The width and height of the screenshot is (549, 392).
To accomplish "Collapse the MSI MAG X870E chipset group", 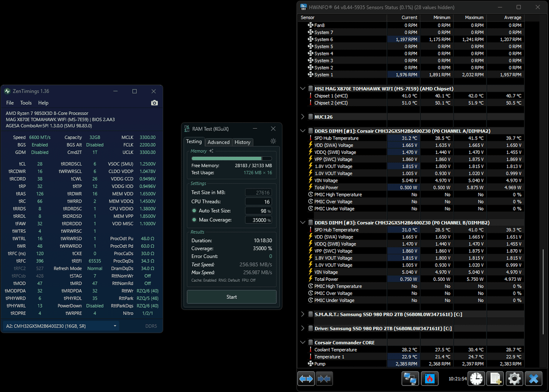I will point(303,88).
